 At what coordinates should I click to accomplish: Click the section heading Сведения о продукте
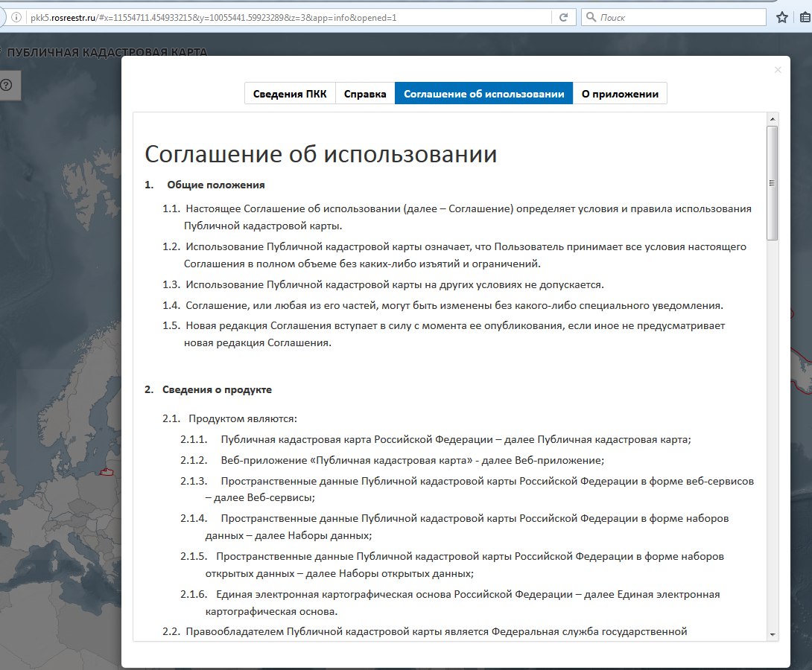point(217,389)
